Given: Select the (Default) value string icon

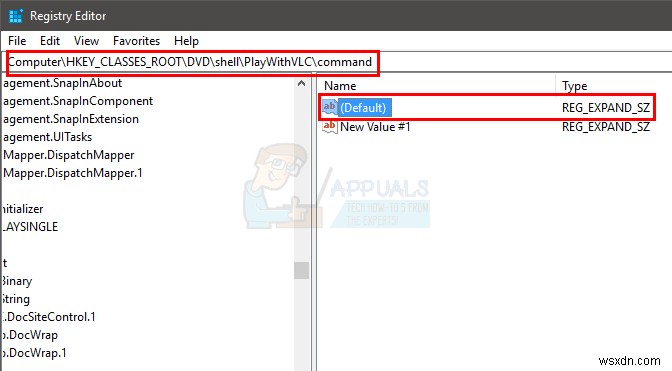Looking at the screenshot, I should pyautogui.click(x=330, y=107).
